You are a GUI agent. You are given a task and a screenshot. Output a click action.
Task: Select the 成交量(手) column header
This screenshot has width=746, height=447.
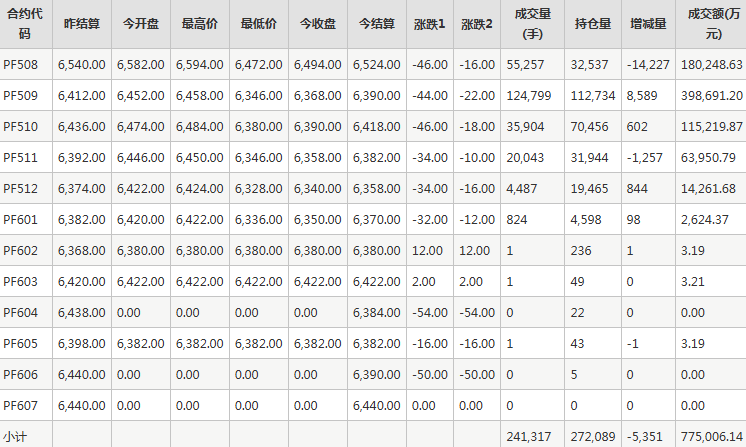pos(532,24)
